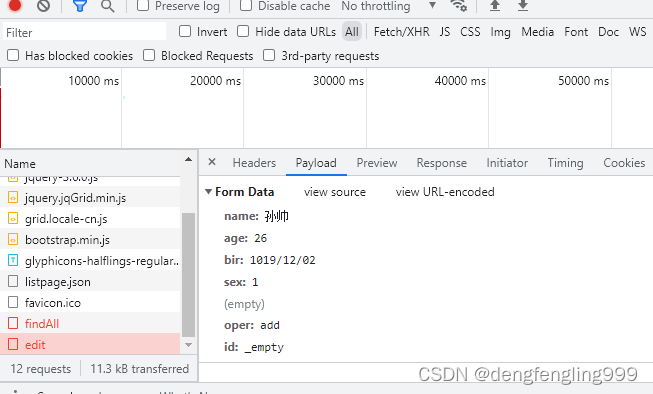Viewport: 653px width, 394px height.
Task: Filter by Media requests
Action: tap(537, 32)
